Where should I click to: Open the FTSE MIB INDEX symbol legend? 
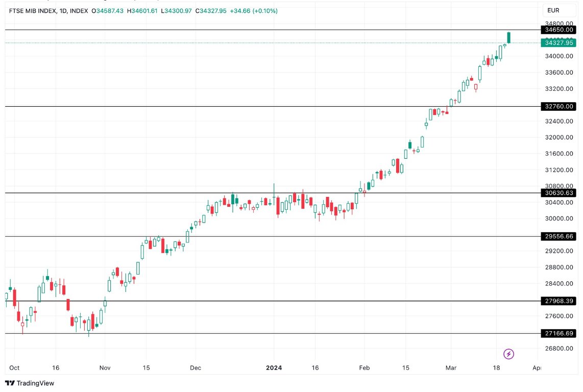pos(32,10)
